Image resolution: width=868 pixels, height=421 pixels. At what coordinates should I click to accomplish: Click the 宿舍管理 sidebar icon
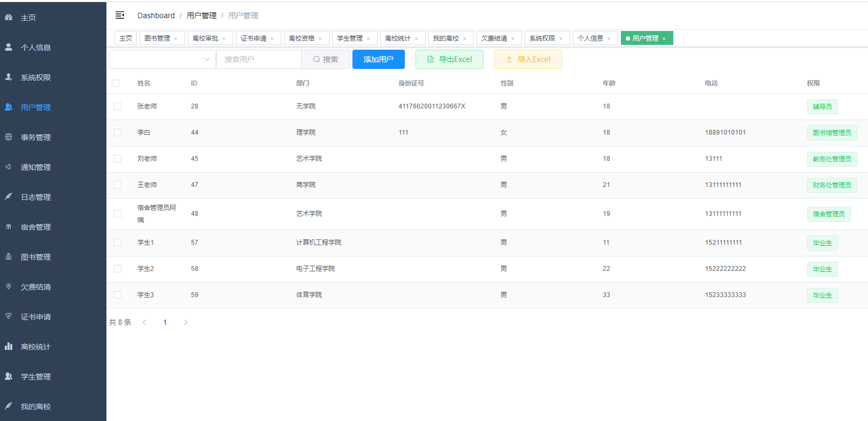point(9,227)
